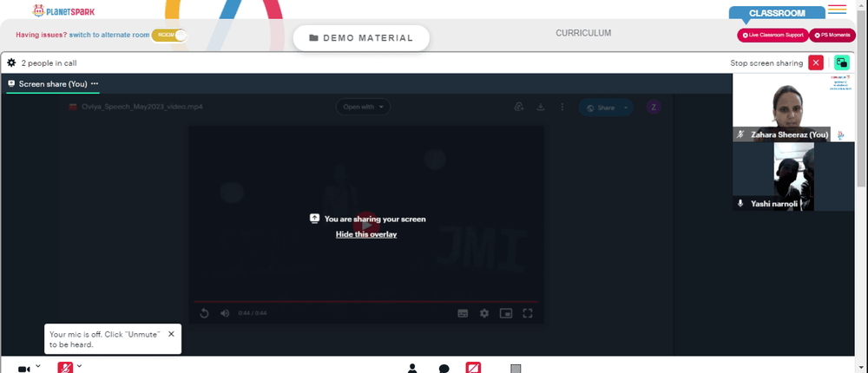Click the add-to-Drive icon in shared preview
The image size is (868, 373).
[519, 107]
